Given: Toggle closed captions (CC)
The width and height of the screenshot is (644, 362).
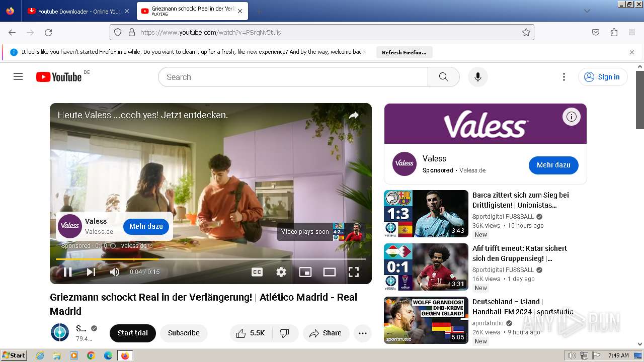Looking at the screenshot, I should 257,272.
